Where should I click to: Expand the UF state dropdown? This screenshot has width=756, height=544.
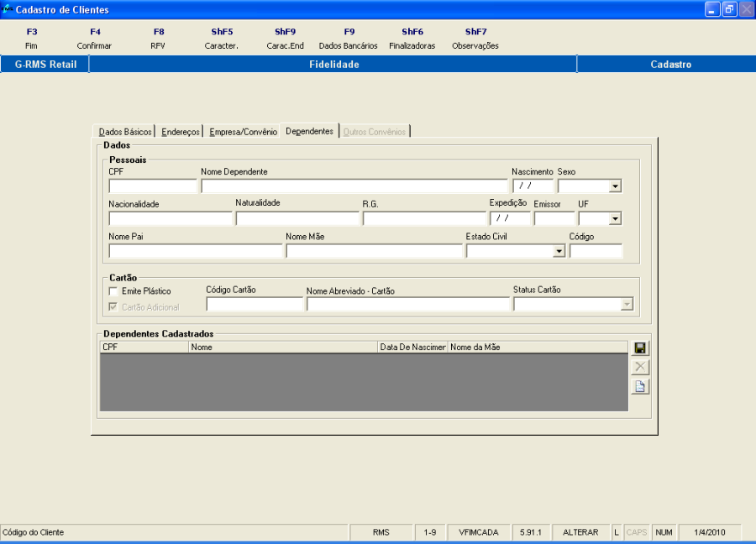pos(615,218)
